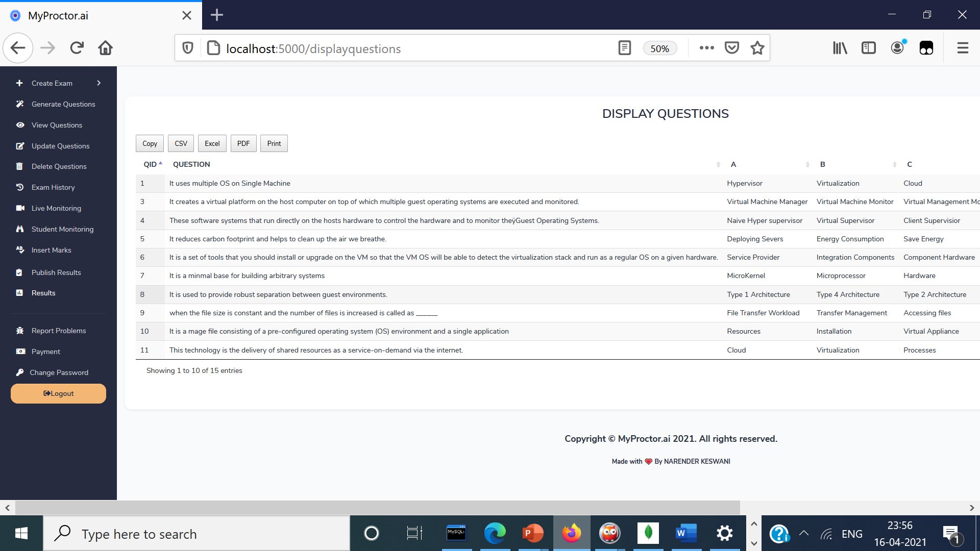Open Firefox account icon
This screenshot has width=980, height=551.
(897, 48)
